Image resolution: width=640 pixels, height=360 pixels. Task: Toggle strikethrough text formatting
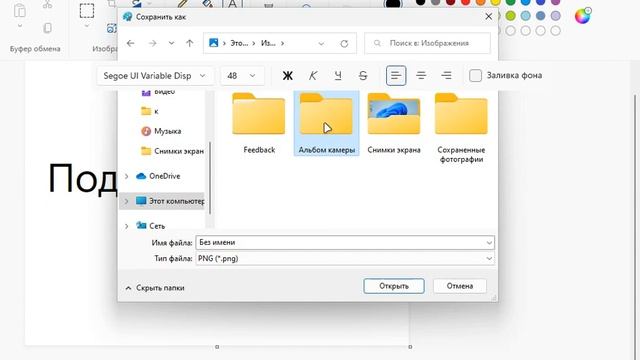pyautogui.click(x=363, y=76)
